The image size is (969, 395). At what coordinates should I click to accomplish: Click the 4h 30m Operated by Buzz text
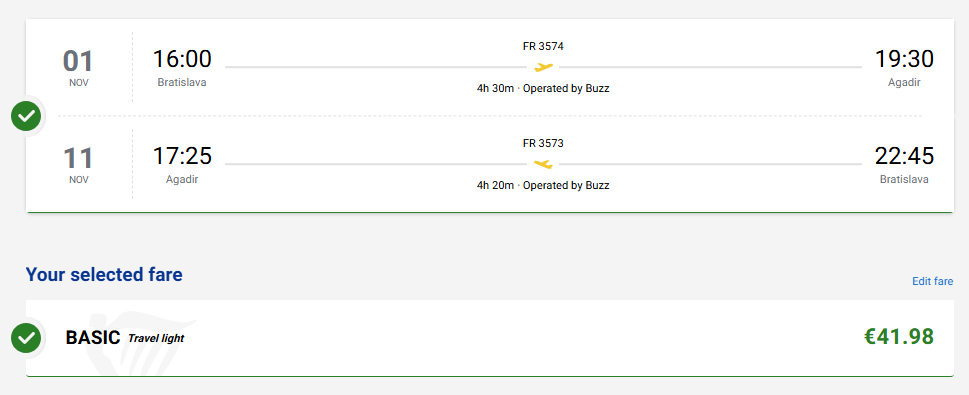[543, 88]
